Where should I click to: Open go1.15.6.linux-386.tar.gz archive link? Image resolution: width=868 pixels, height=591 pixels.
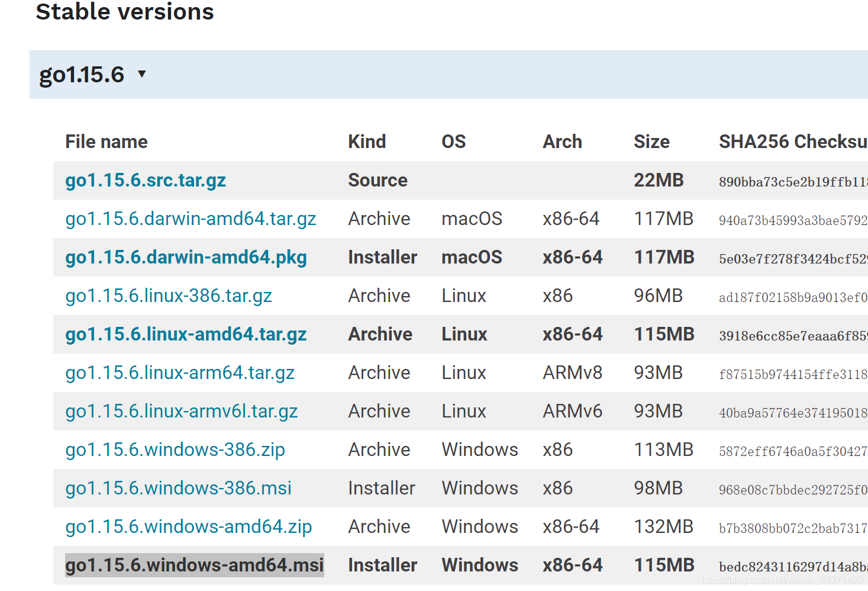[x=169, y=295]
